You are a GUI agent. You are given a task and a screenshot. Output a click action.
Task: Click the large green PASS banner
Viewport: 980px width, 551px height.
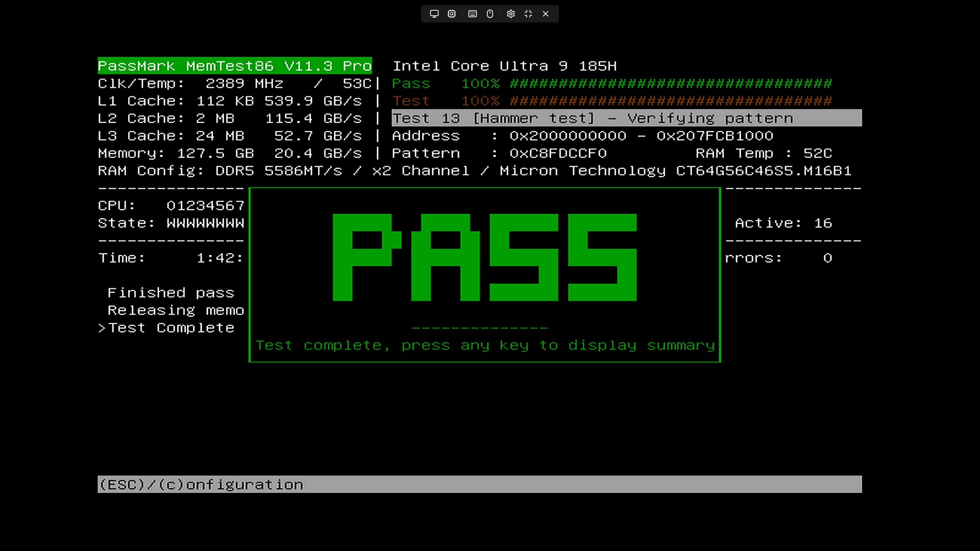point(484,257)
